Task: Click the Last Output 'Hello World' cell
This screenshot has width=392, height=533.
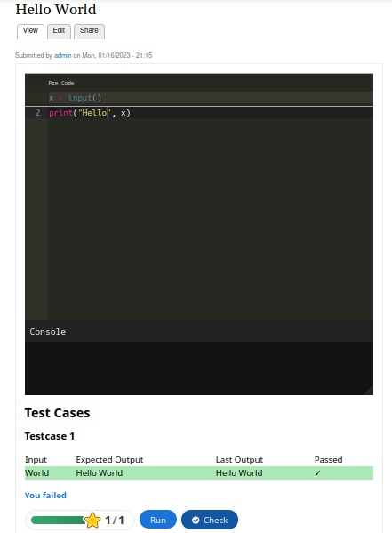Action: tap(239, 472)
